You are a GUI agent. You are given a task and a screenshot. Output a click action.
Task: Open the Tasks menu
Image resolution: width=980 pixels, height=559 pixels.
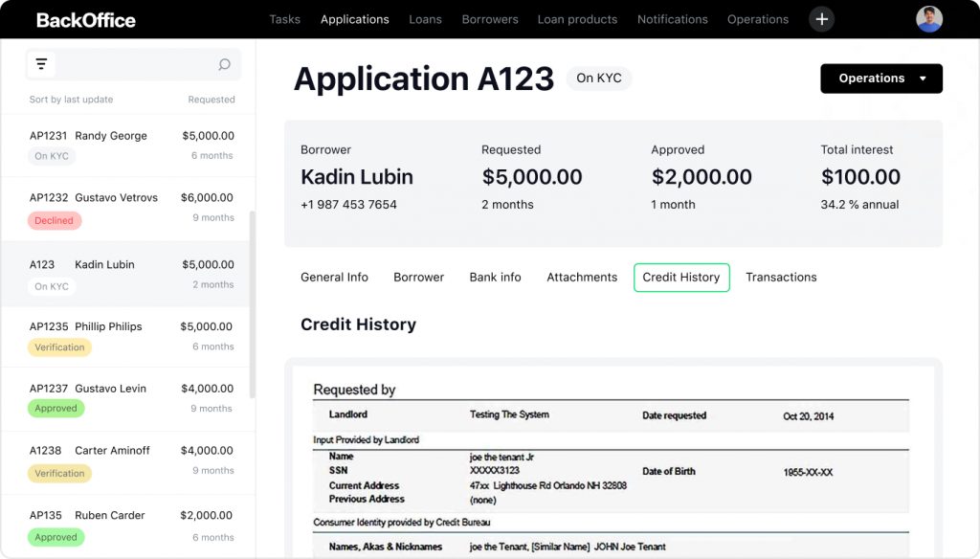(284, 19)
